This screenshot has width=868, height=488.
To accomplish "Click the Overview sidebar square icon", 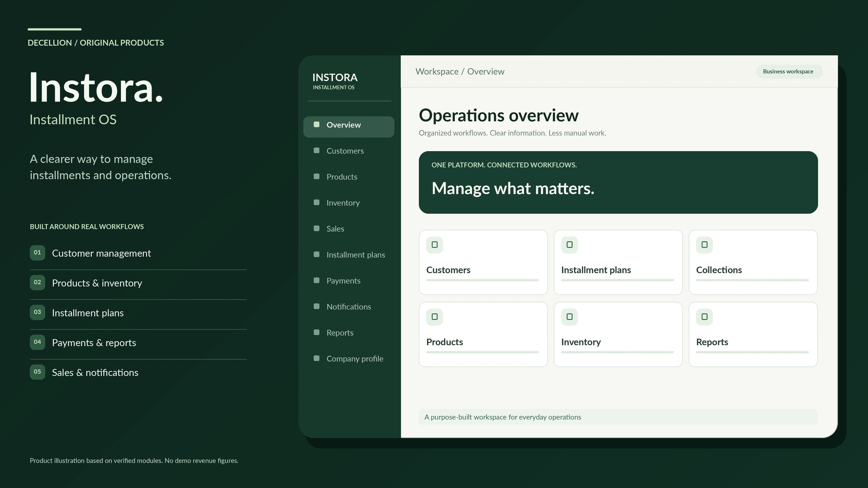I will [316, 125].
